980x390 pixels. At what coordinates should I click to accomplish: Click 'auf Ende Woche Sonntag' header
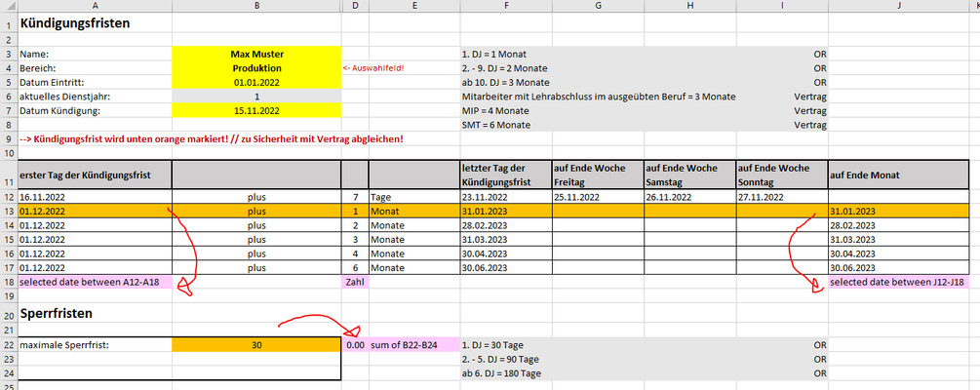pyautogui.click(x=782, y=175)
